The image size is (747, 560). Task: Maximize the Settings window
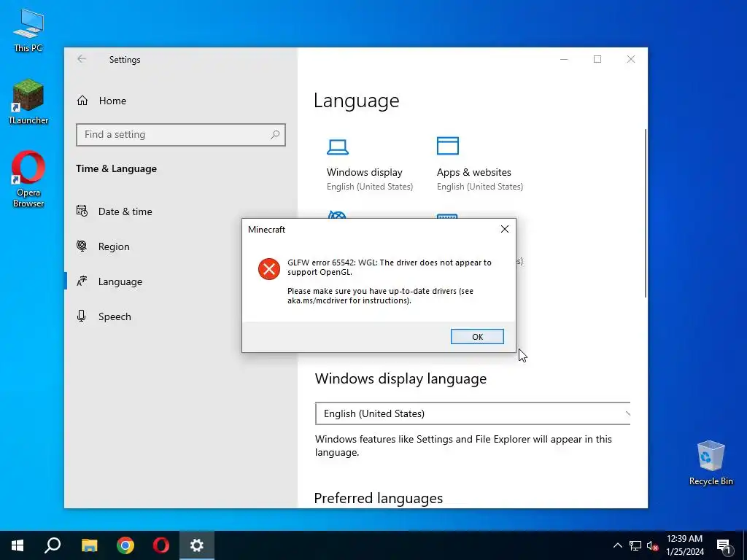597,59
